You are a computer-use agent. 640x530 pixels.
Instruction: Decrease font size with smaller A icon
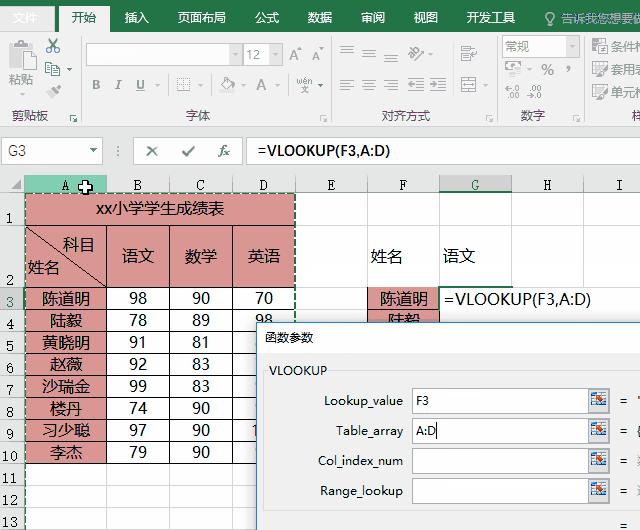318,54
